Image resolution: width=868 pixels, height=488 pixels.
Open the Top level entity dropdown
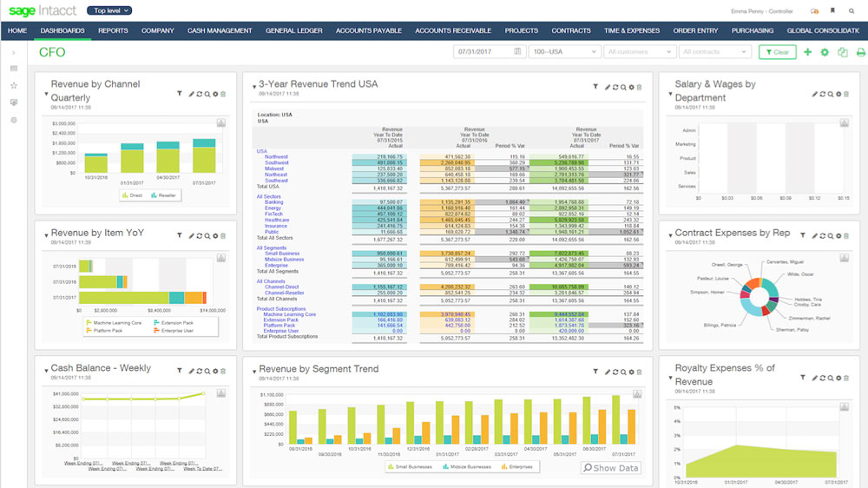[x=109, y=10]
